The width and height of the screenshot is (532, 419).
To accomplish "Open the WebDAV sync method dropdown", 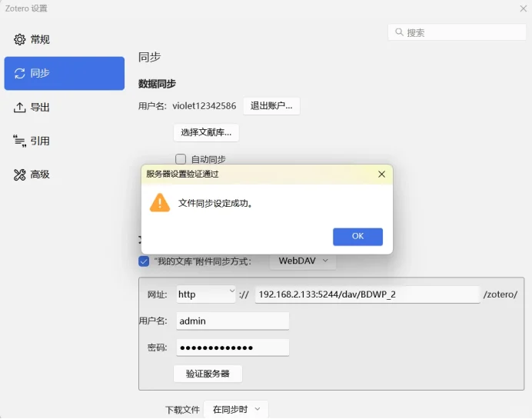I will 303,261.
